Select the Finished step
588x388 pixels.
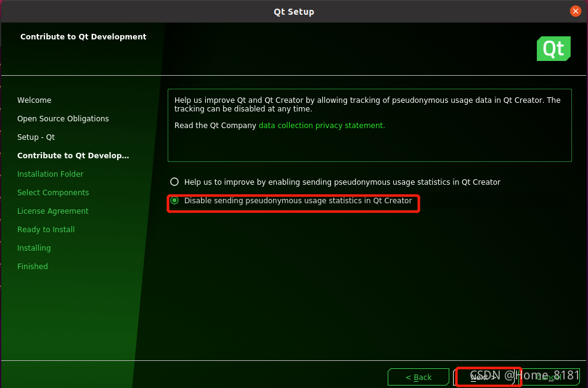pyautogui.click(x=33, y=267)
